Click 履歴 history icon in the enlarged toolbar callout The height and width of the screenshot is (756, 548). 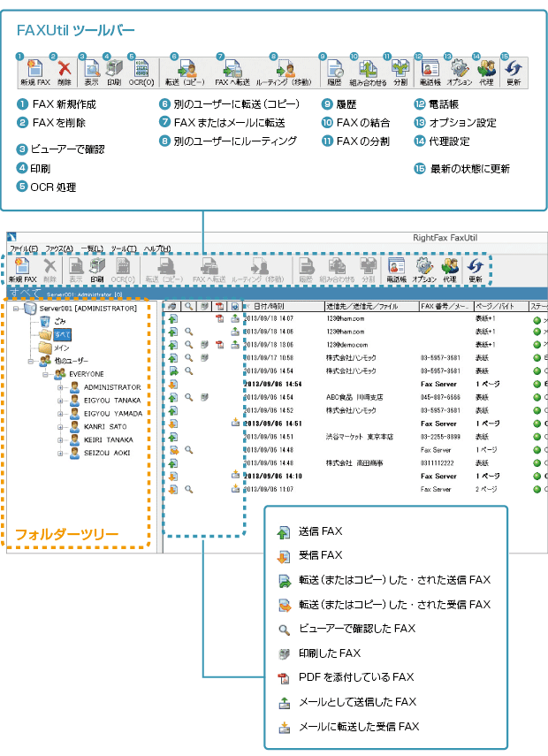click(x=334, y=68)
